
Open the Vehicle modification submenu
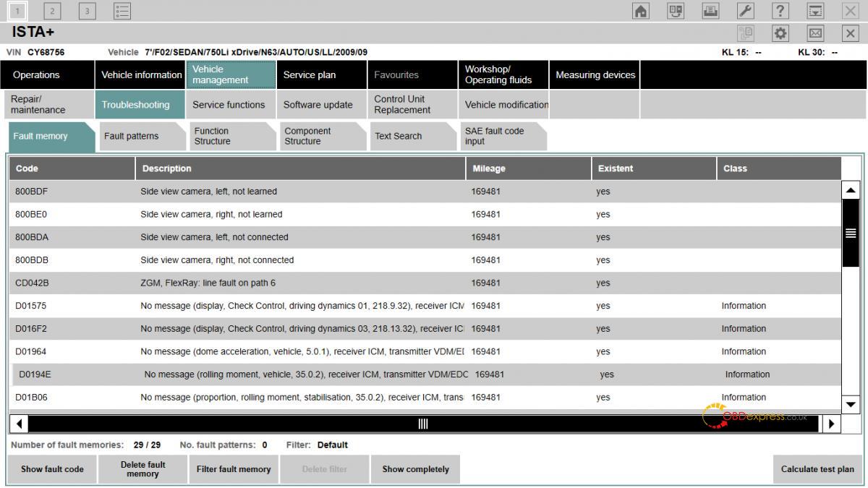(503, 105)
